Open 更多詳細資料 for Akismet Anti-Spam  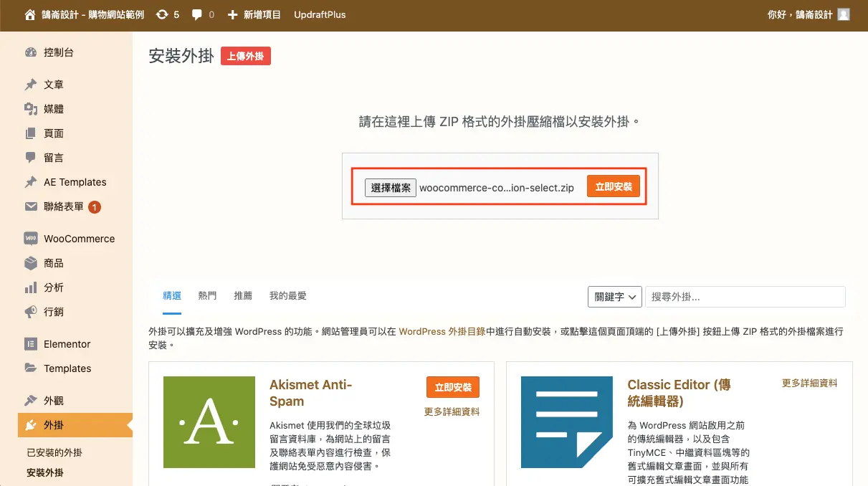coord(452,411)
